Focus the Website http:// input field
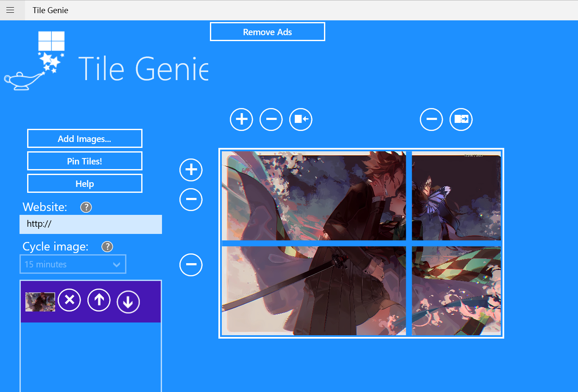The image size is (578, 392). point(91,224)
